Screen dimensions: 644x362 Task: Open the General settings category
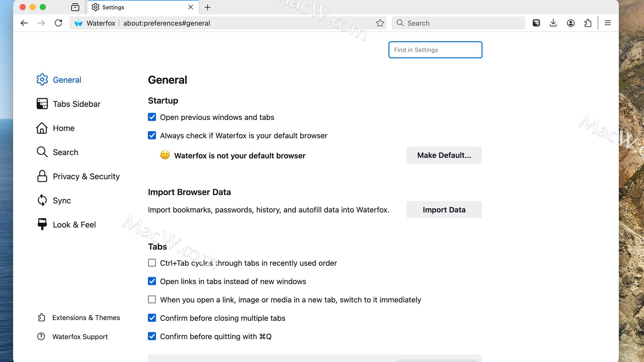point(67,80)
